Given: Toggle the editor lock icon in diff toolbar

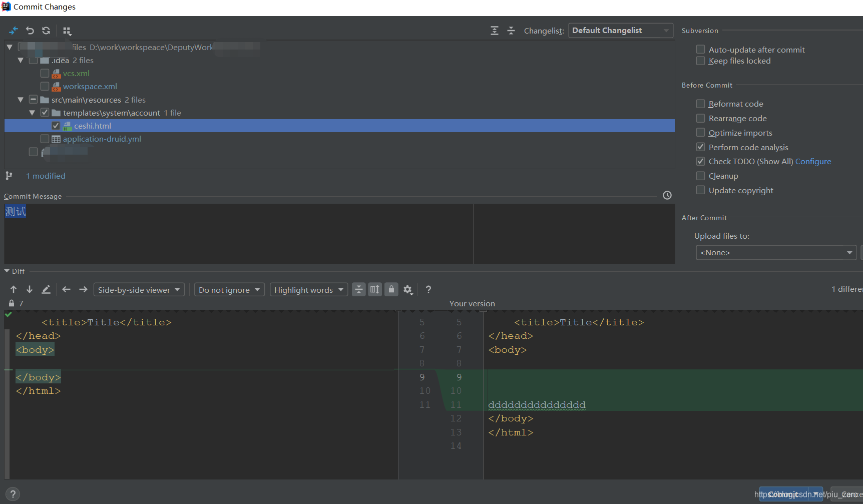Looking at the screenshot, I should tap(391, 289).
